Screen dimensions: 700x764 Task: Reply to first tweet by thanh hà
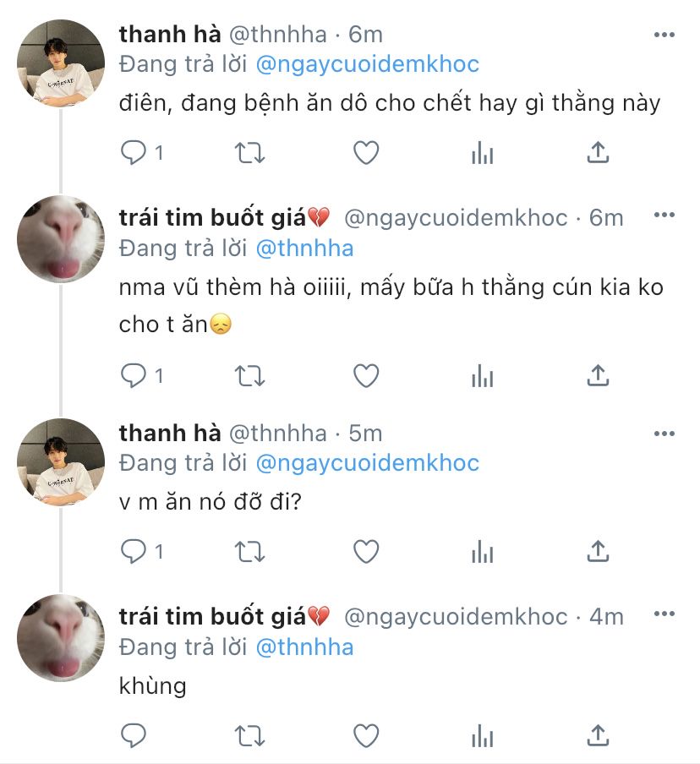134,153
